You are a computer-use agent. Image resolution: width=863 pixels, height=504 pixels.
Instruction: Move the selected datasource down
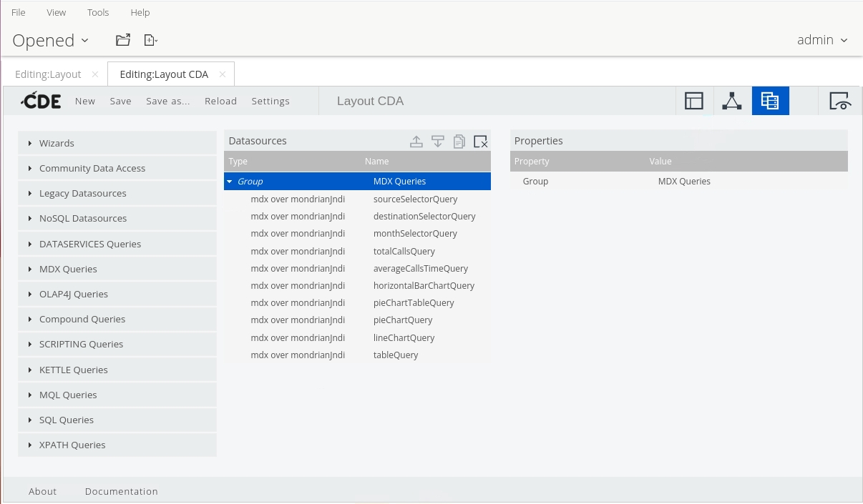[438, 142]
